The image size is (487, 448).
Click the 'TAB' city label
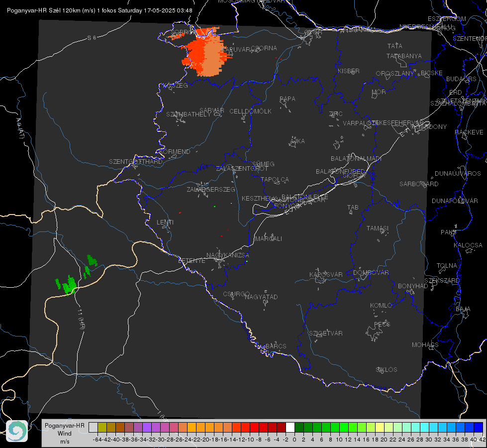click(353, 208)
